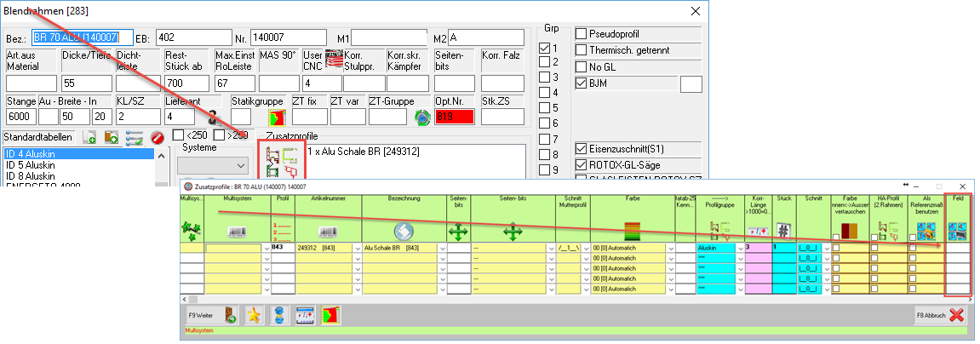980x344 pixels.
Task: Open the first row Schnitt dropdown
Action: 825,248
